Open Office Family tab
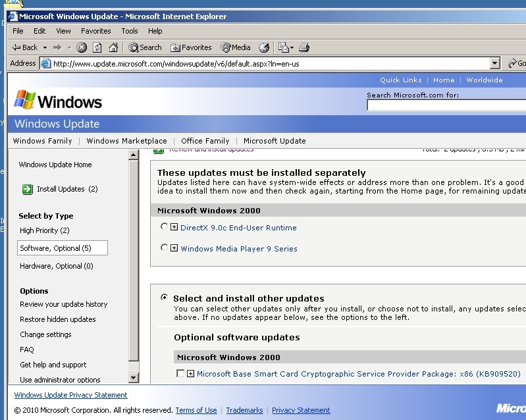The height and width of the screenshot is (420, 526). click(205, 141)
